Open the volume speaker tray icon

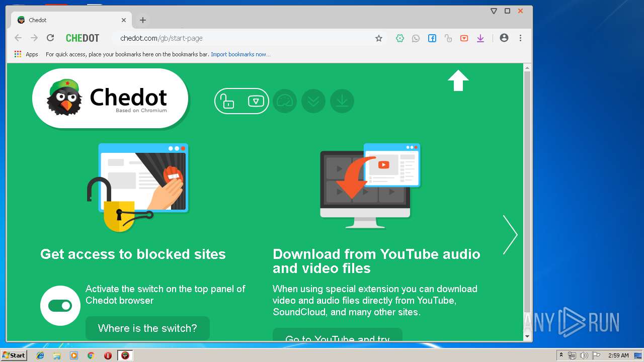point(584,355)
